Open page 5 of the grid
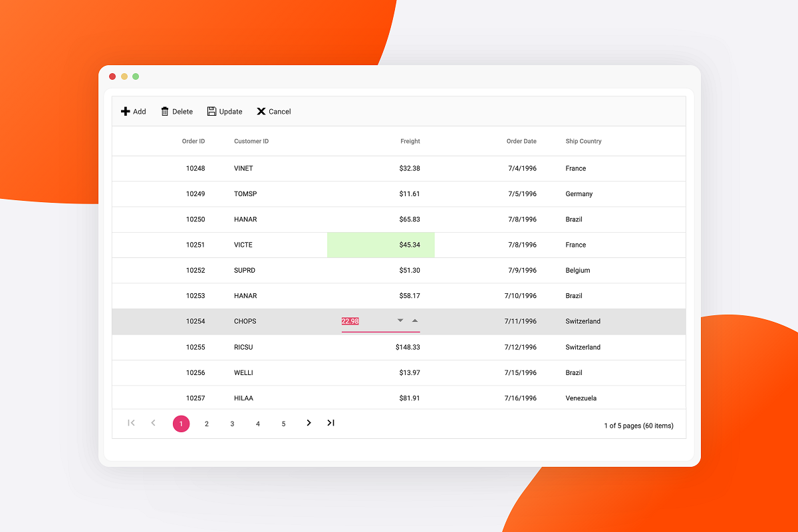The width and height of the screenshot is (798, 532). pyautogui.click(x=283, y=423)
